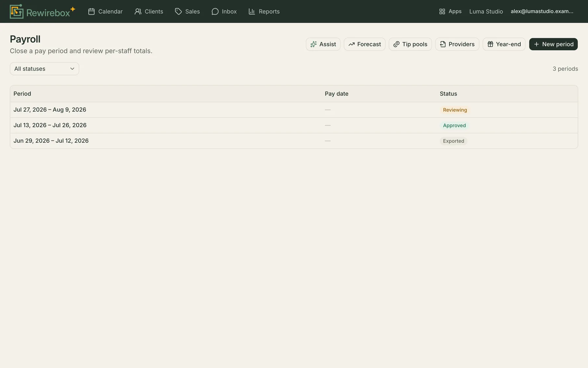This screenshot has height=368, width=588.
Task: Go to the Clients section
Action: click(149, 11)
